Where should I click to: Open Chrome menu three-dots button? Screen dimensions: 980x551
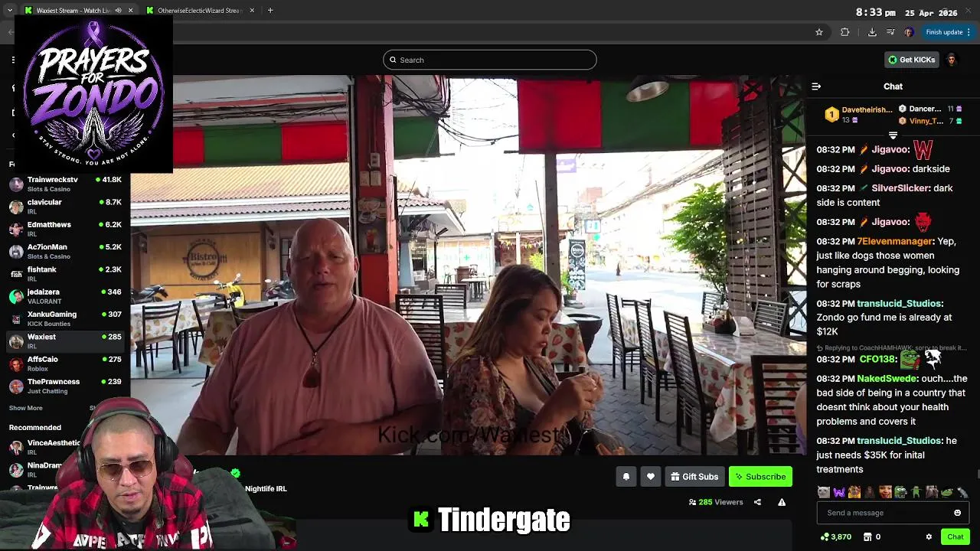click(x=969, y=32)
